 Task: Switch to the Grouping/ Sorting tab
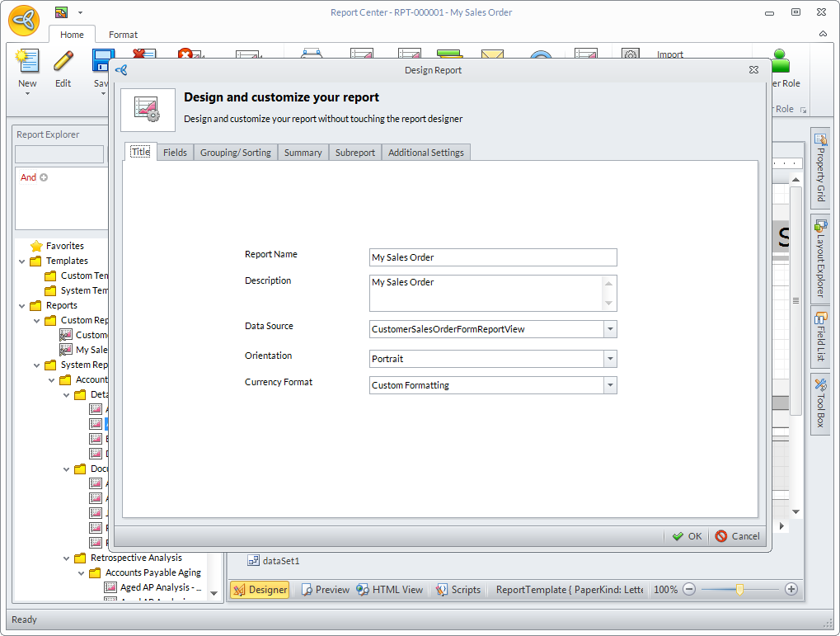click(235, 153)
